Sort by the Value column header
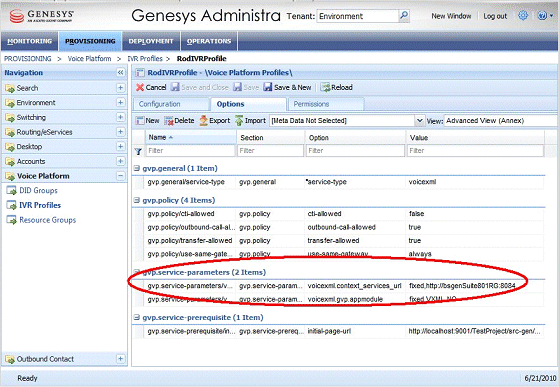The width and height of the screenshot is (559, 387). (x=475, y=138)
